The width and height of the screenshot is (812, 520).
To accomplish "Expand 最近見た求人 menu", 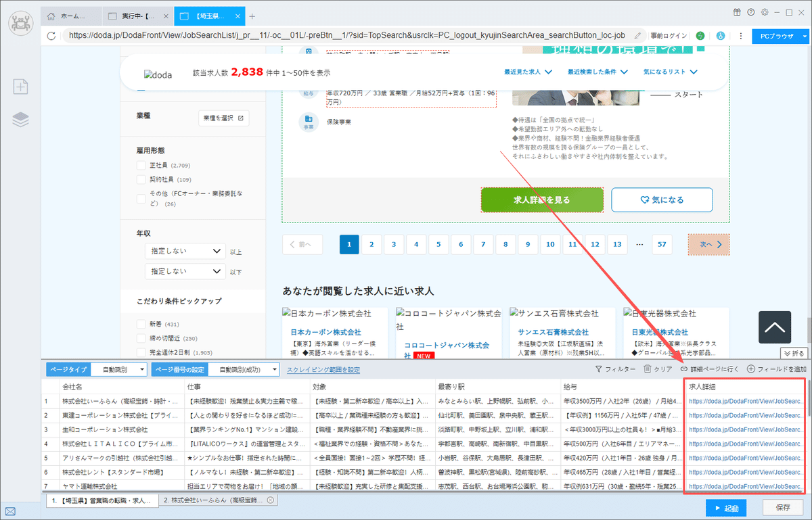I will tap(528, 72).
